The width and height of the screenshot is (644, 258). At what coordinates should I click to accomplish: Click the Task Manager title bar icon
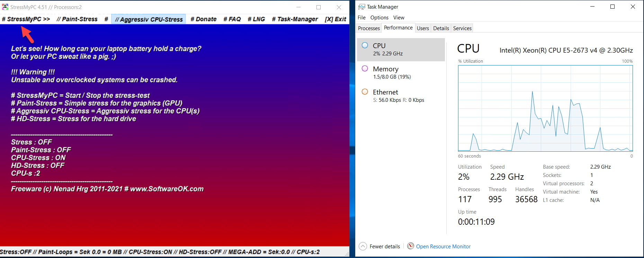[361, 7]
